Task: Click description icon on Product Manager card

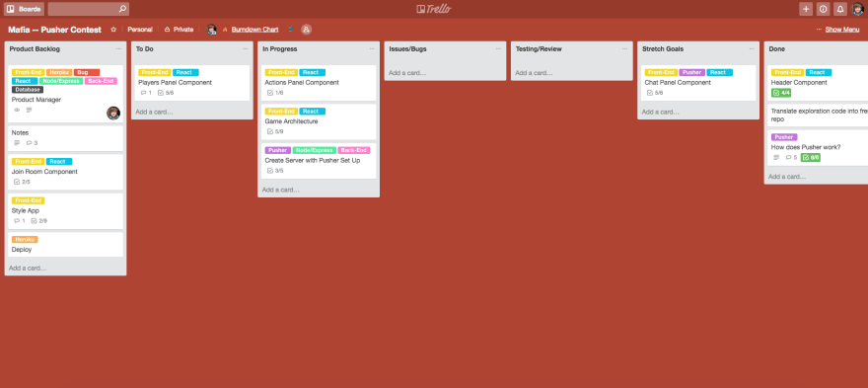Action: 30,110
